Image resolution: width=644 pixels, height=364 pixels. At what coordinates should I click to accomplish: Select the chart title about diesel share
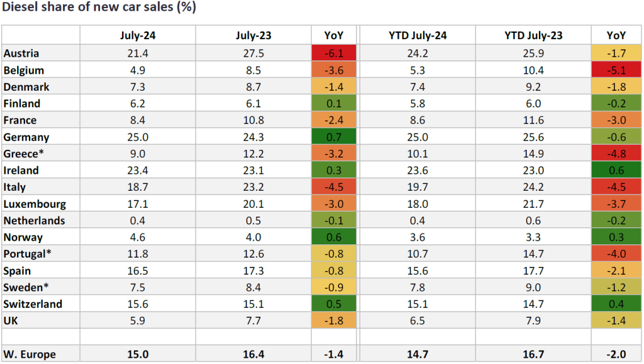point(99,8)
